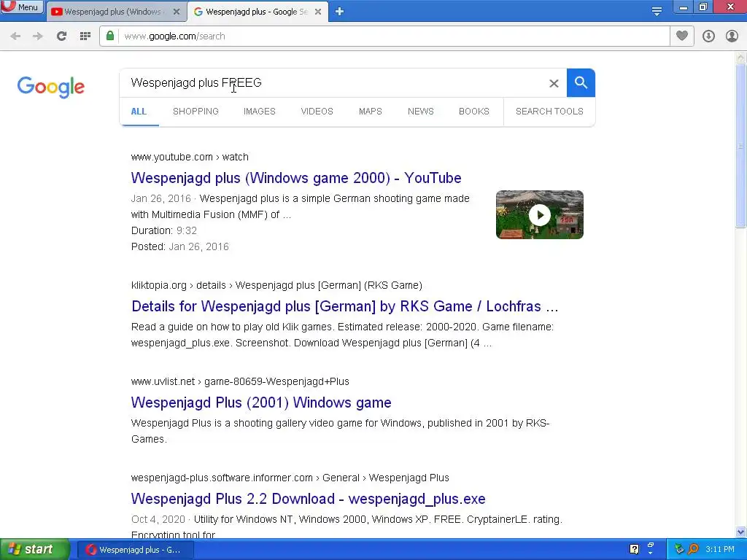Click Duration: 9:32 text

[164, 230]
